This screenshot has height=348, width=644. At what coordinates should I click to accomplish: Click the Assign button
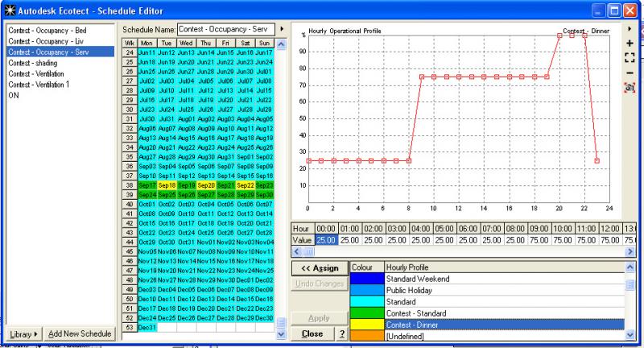pos(320,268)
